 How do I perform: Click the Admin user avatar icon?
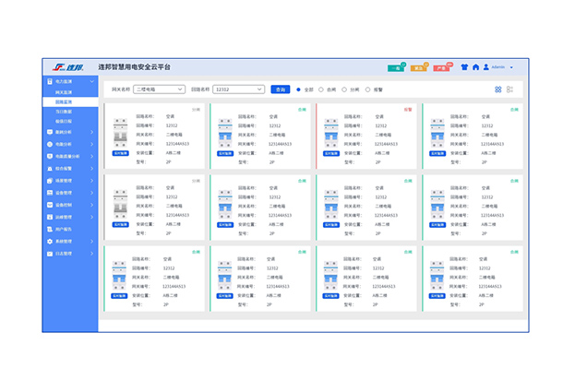pos(486,67)
